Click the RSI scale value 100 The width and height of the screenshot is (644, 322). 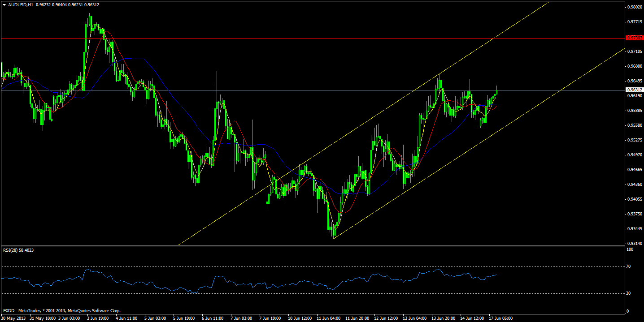[x=630, y=249]
